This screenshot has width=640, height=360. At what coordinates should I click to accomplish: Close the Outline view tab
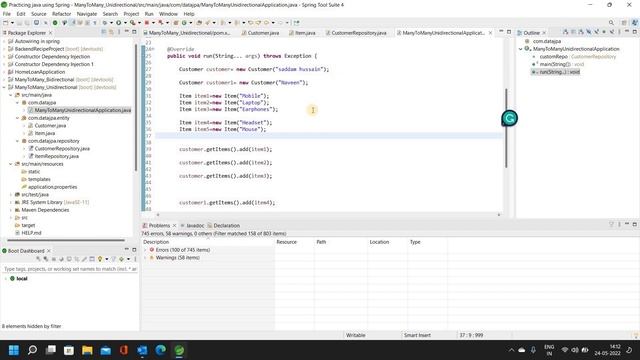(x=544, y=33)
